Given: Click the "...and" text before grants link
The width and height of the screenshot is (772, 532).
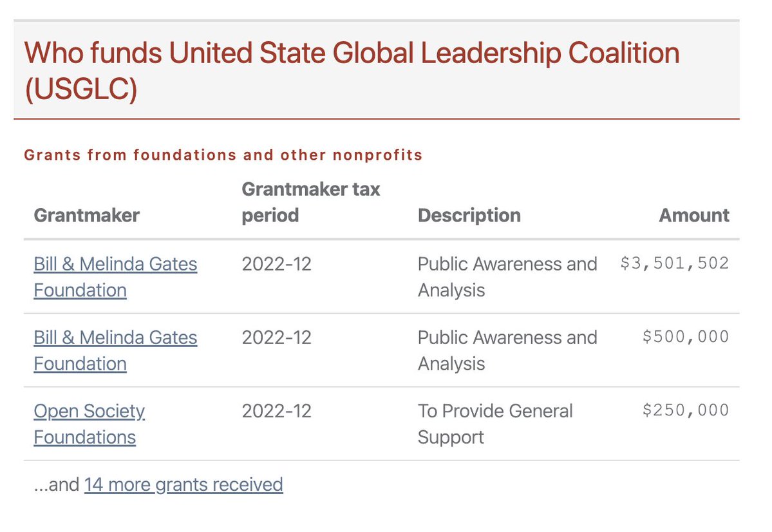Looking at the screenshot, I should [56, 484].
